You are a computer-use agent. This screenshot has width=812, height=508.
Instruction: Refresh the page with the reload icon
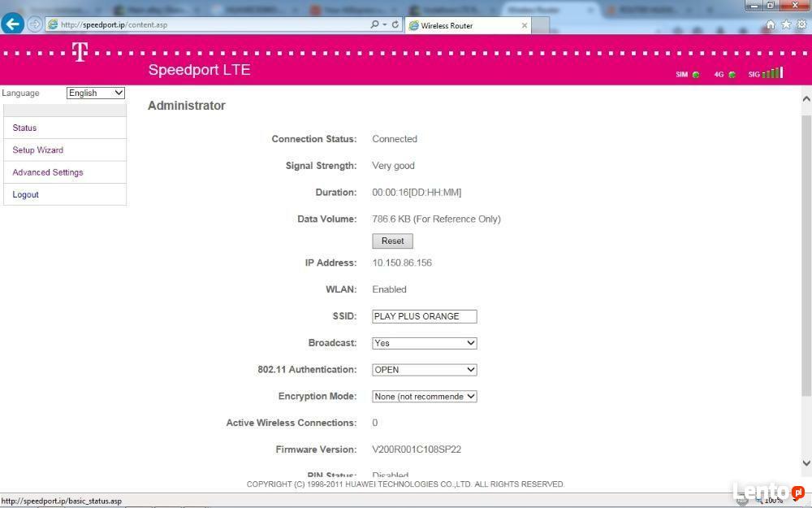tap(395, 24)
